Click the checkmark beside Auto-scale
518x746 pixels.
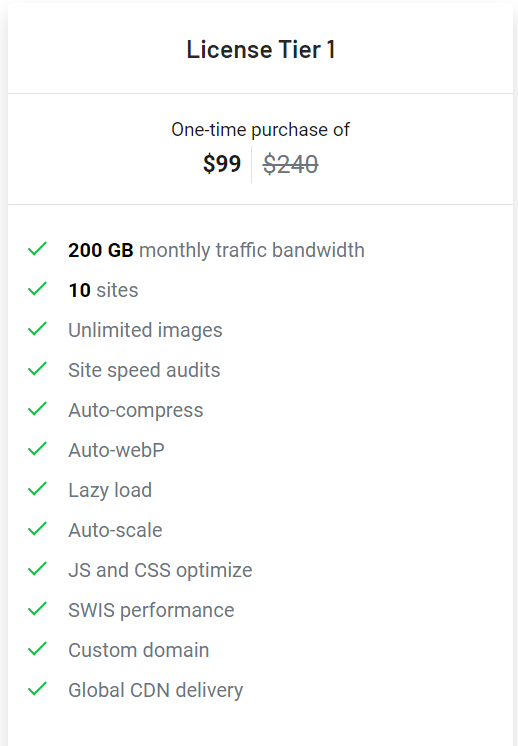point(37,529)
